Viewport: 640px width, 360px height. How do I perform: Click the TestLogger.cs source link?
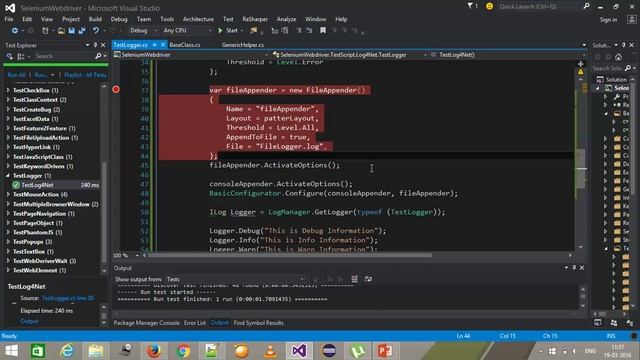tap(68, 298)
